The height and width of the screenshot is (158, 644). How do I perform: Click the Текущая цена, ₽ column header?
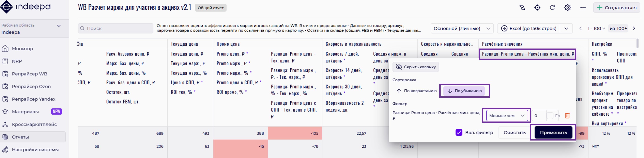[x=187, y=54]
